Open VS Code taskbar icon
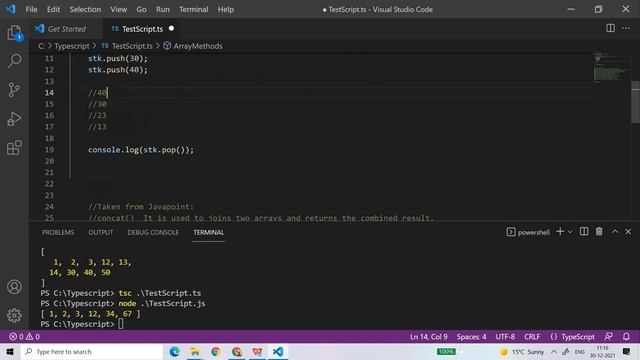The width and height of the screenshot is (640, 360). pos(278,351)
